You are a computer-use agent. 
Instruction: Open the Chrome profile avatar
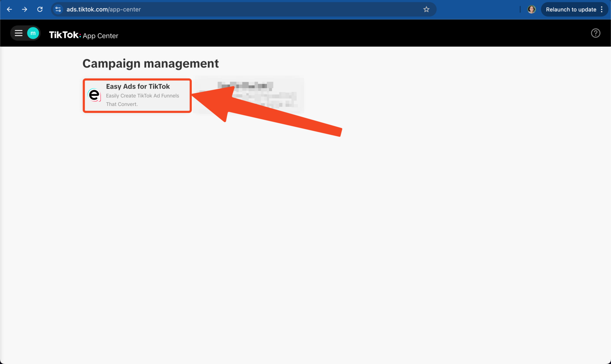[x=531, y=10]
